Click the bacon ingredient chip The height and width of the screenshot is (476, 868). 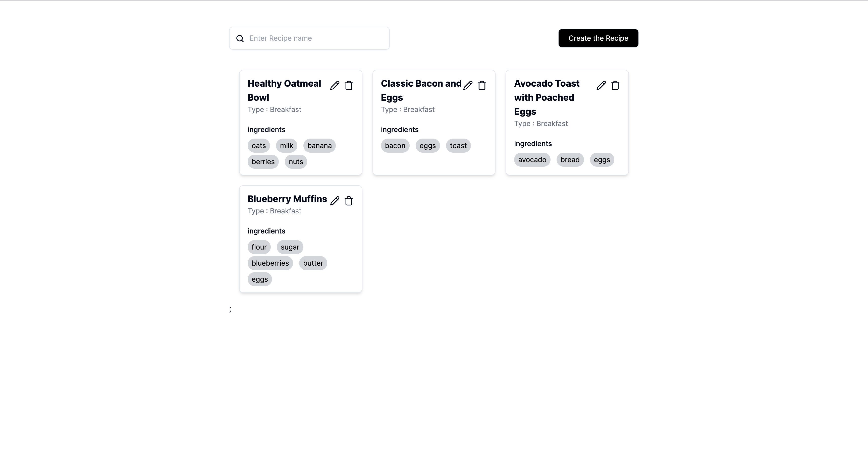[x=395, y=146]
